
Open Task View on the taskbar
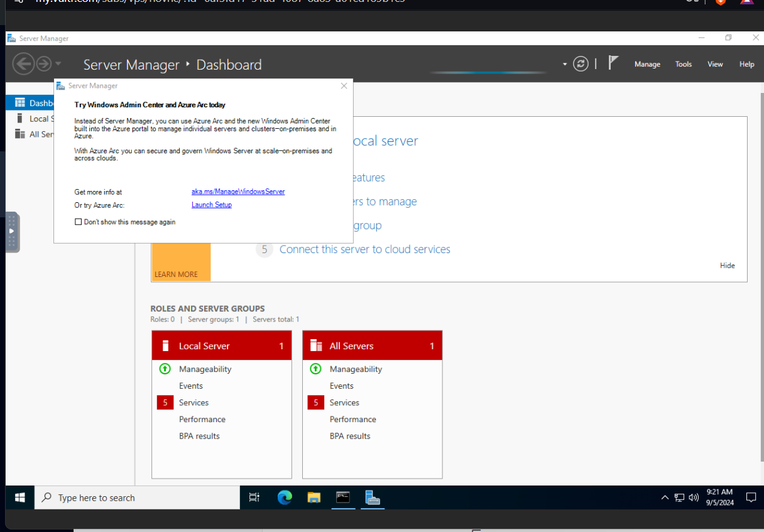pos(254,497)
